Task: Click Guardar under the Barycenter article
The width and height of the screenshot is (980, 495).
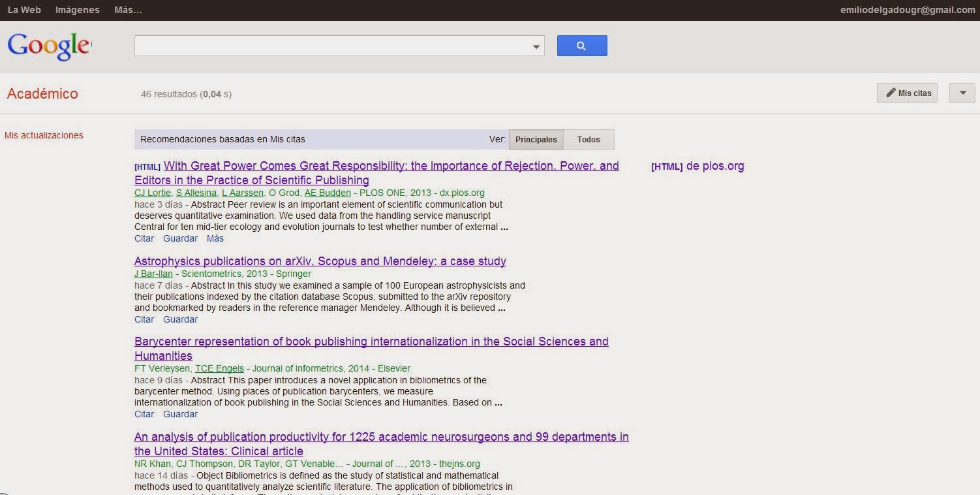Action: pos(180,414)
